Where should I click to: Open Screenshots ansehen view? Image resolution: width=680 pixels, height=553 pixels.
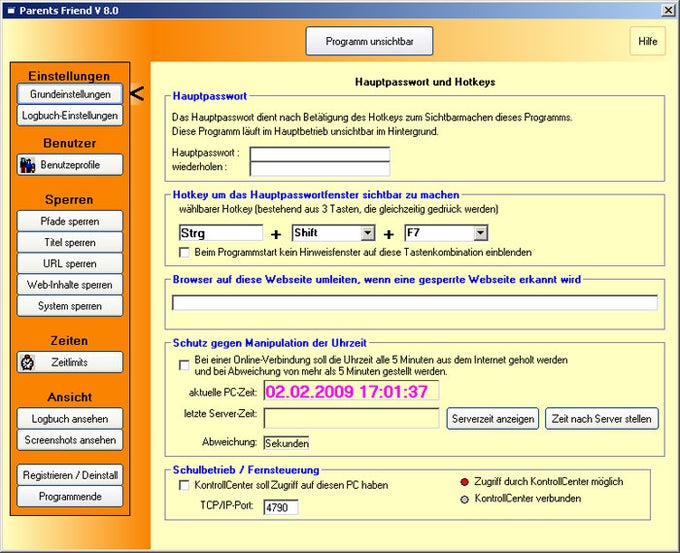tap(70, 440)
